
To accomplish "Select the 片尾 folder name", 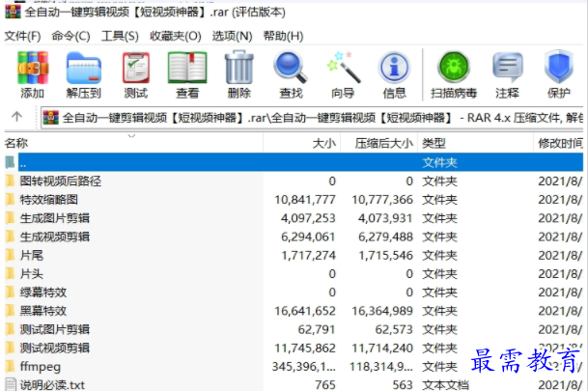I will click(x=32, y=255).
